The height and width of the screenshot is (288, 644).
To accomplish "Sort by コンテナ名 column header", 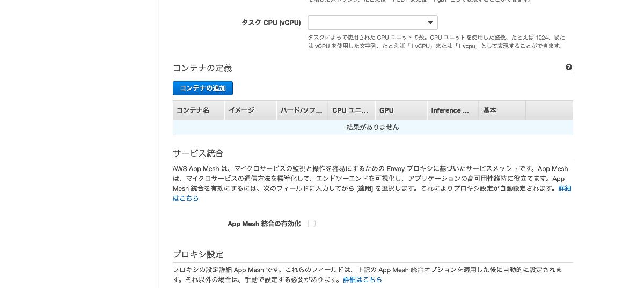I will click(199, 110).
